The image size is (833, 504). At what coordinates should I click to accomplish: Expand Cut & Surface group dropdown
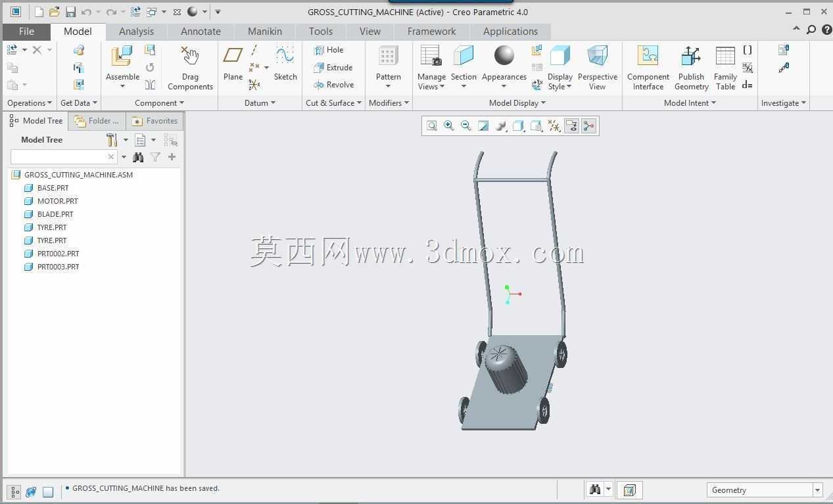pyautogui.click(x=333, y=103)
